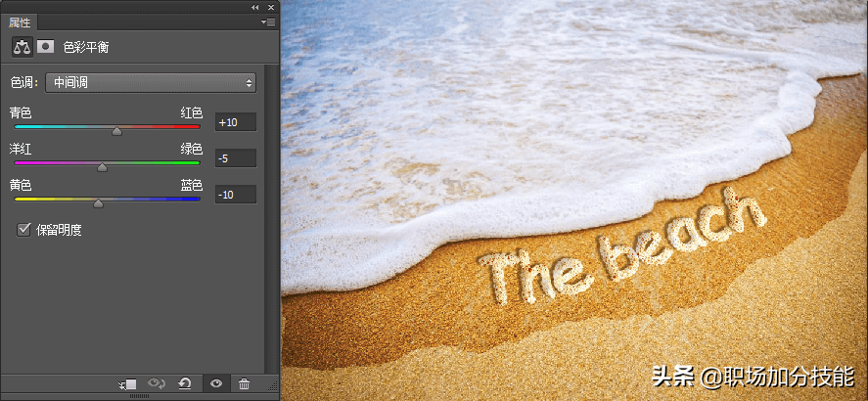Viewport: 868px width, 401px height.
Task: Click the view previous state icon
Action: coord(157,383)
